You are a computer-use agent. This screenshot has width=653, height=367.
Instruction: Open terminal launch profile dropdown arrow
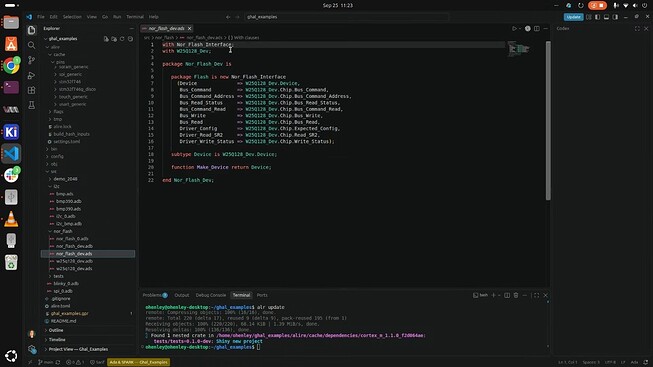coord(499,295)
